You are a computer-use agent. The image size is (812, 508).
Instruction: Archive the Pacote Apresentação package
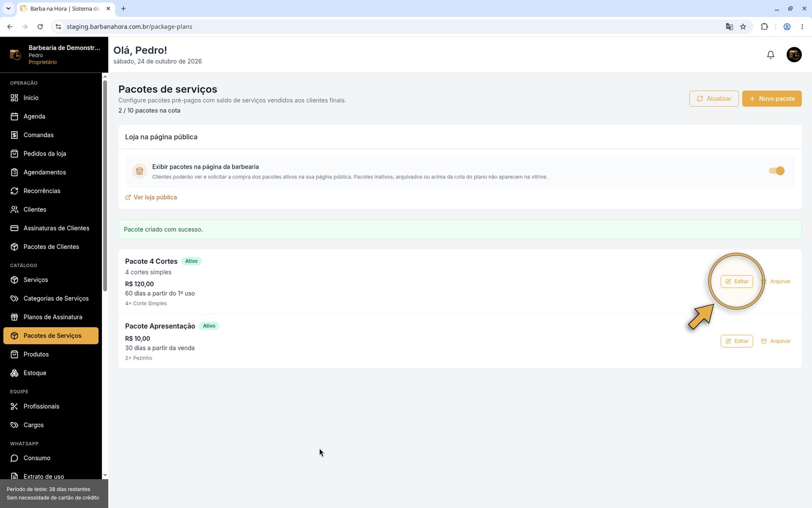(x=776, y=341)
